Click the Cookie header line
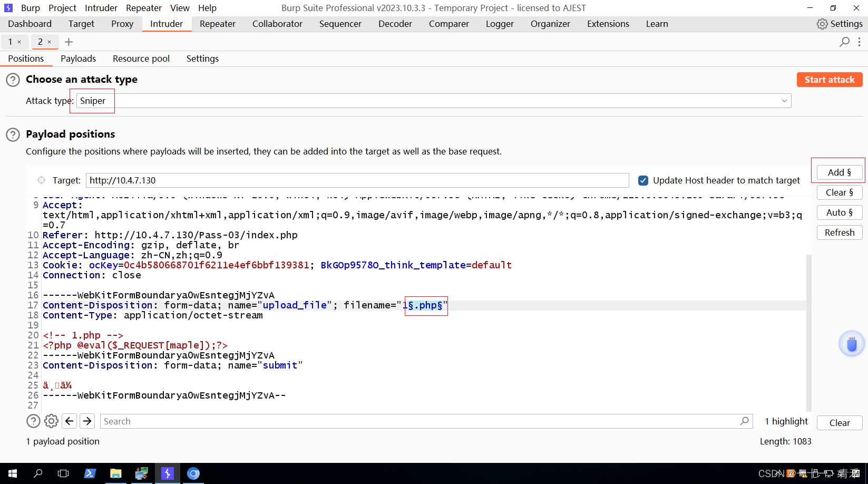This screenshot has width=868, height=484. point(277,265)
